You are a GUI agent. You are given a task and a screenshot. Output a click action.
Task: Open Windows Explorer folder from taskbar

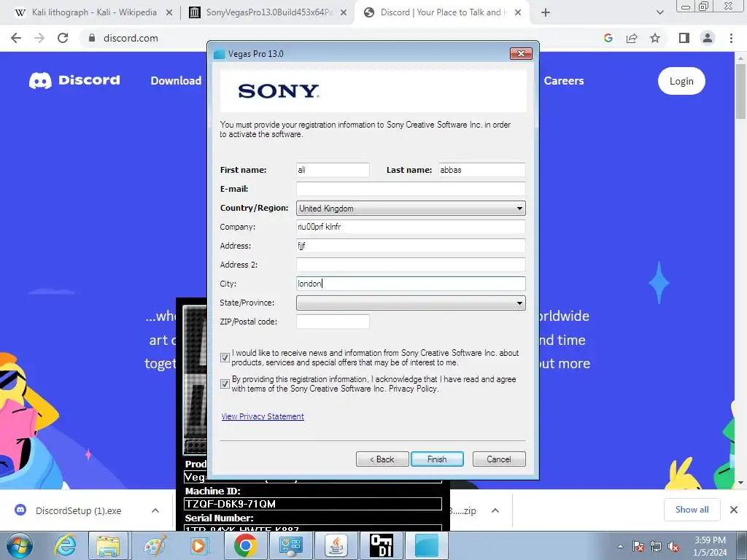click(x=108, y=545)
